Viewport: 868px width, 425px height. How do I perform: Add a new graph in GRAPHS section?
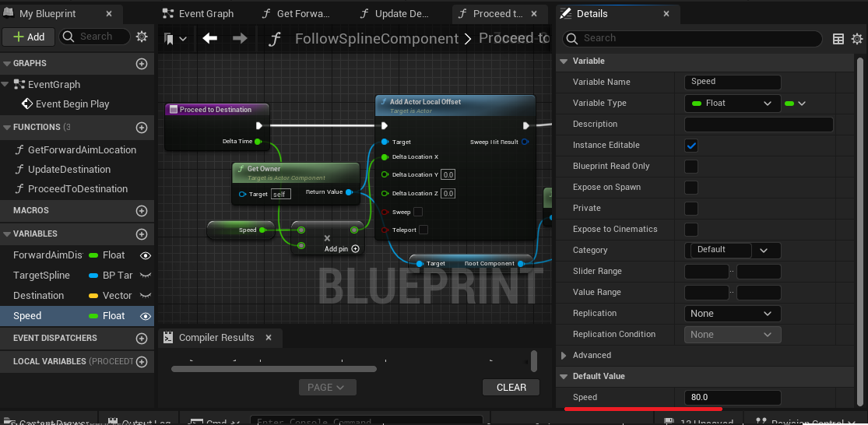click(142, 64)
